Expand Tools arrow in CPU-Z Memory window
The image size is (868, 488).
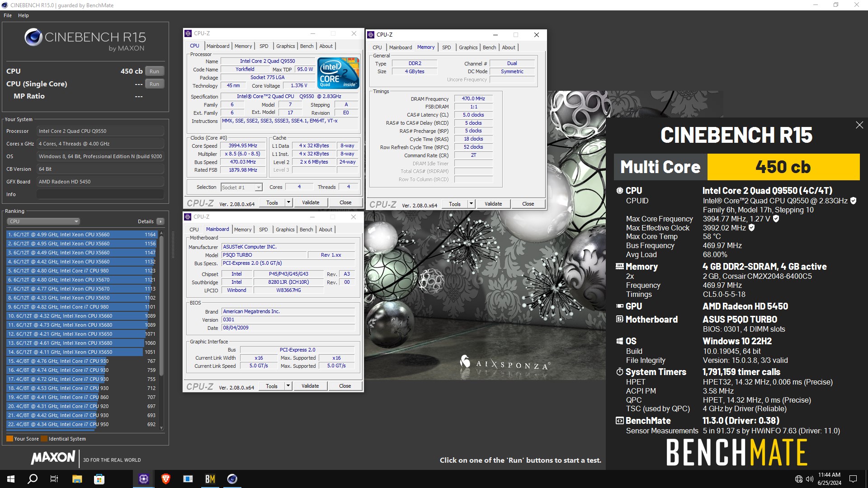(471, 204)
